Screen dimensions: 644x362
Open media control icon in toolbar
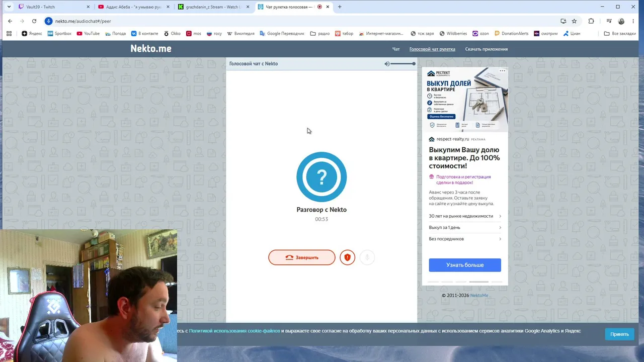coord(609,21)
